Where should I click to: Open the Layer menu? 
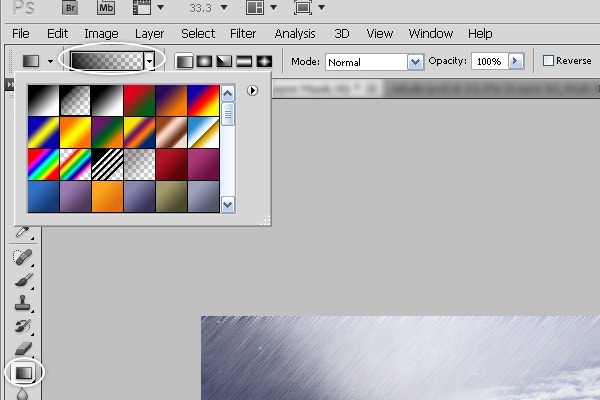(x=149, y=33)
